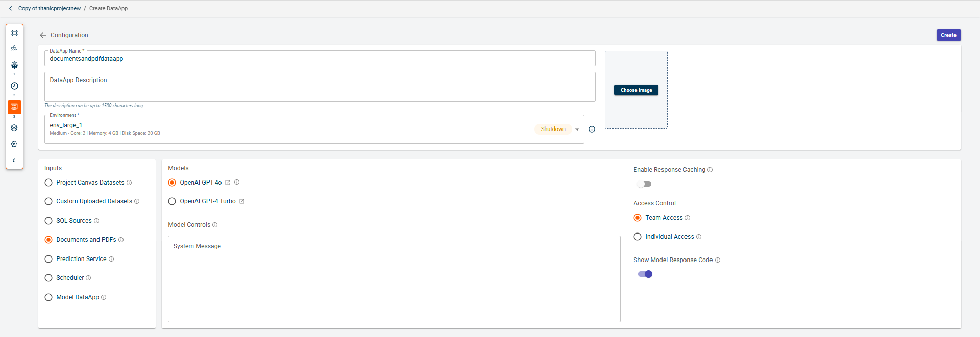
Task: Click the italic info icon in sidebar
Action: tap(14, 160)
